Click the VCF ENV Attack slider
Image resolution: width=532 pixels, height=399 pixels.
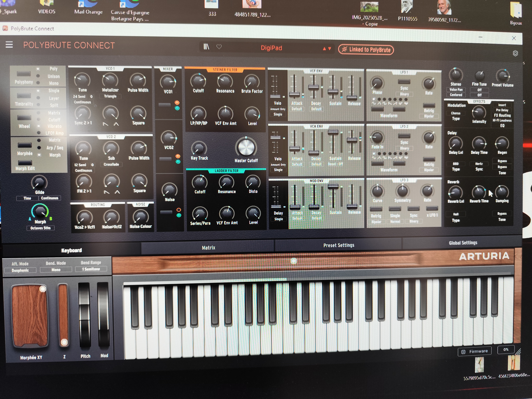[x=294, y=94]
